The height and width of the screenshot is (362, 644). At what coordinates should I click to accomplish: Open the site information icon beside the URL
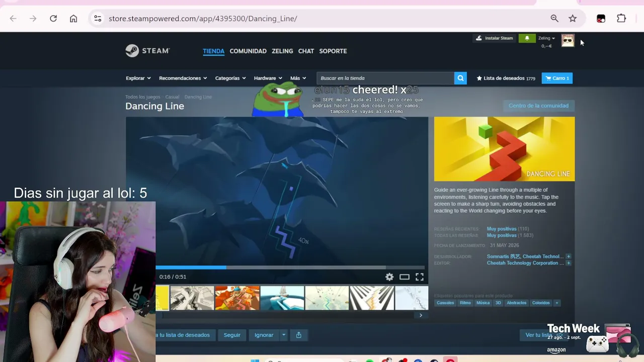pyautogui.click(x=98, y=19)
